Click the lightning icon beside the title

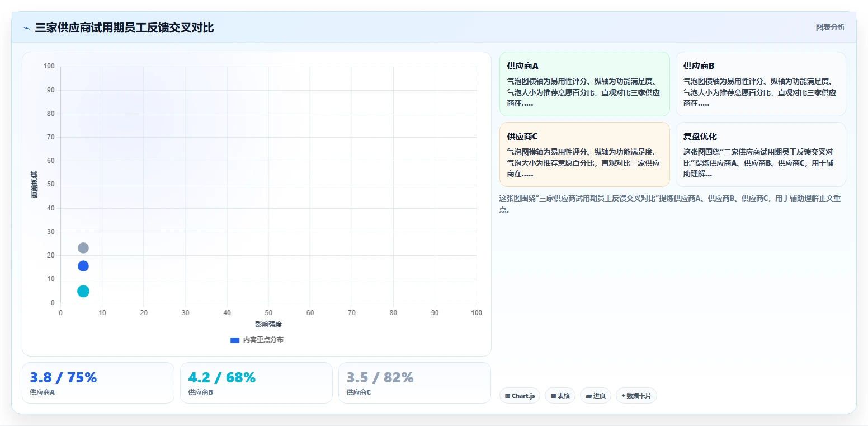tap(26, 28)
